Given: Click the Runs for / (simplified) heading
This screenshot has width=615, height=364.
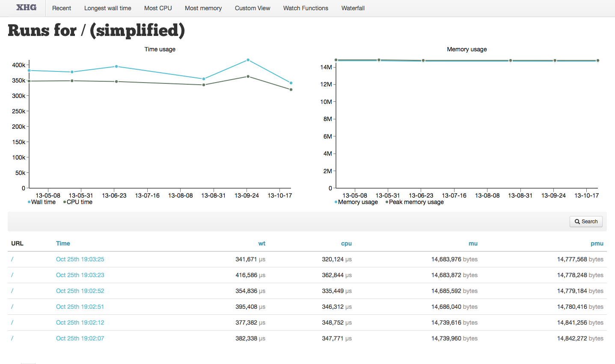Looking at the screenshot, I should coord(96,30).
